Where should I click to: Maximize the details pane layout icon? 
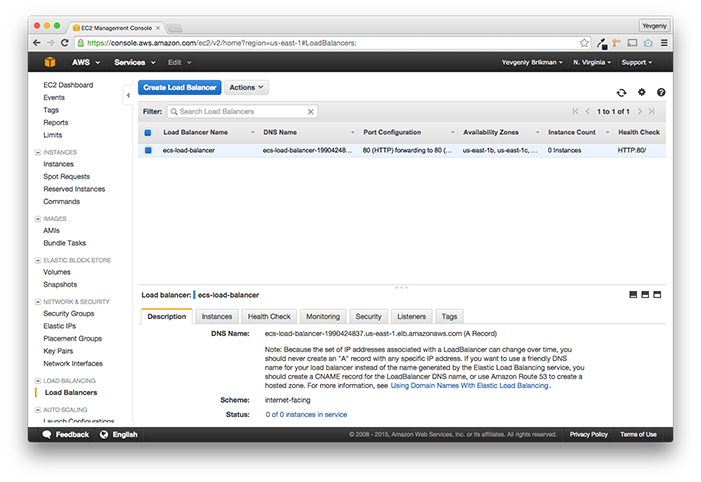(657, 295)
